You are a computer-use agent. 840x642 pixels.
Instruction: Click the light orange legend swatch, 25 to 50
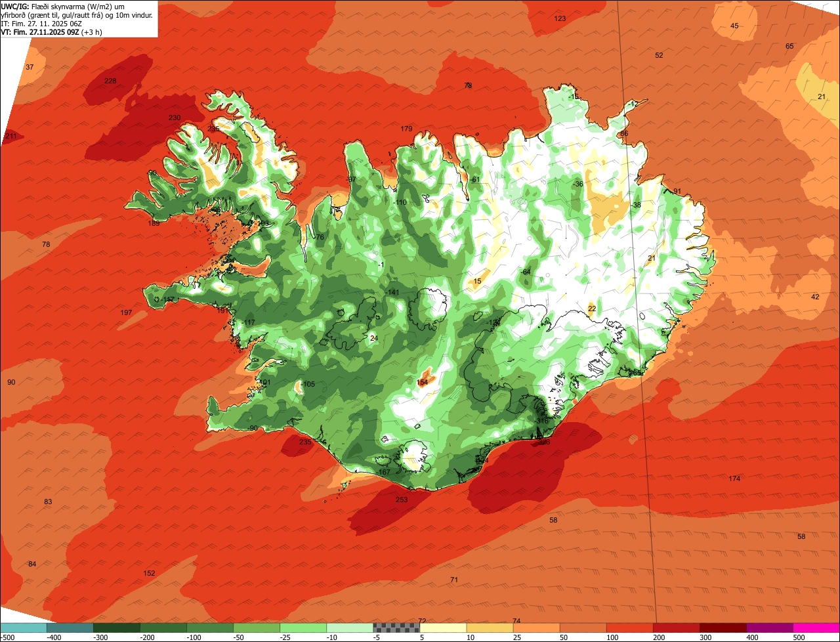pyautogui.click(x=536, y=628)
